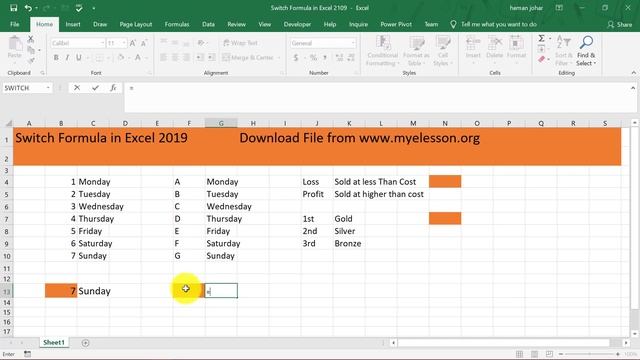Viewport: 640px width, 360px height.
Task: Open Cell Styles gallery
Action: 442,51
